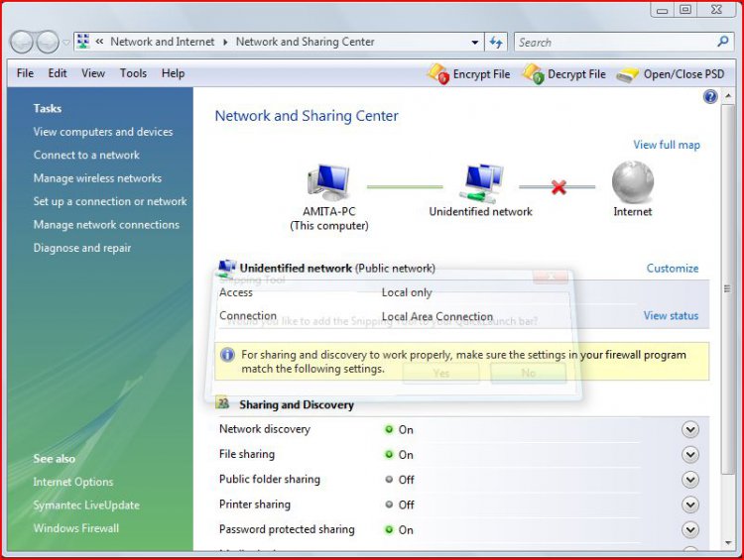Open the help question mark icon
This screenshot has width=744, height=560.
click(x=710, y=97)
